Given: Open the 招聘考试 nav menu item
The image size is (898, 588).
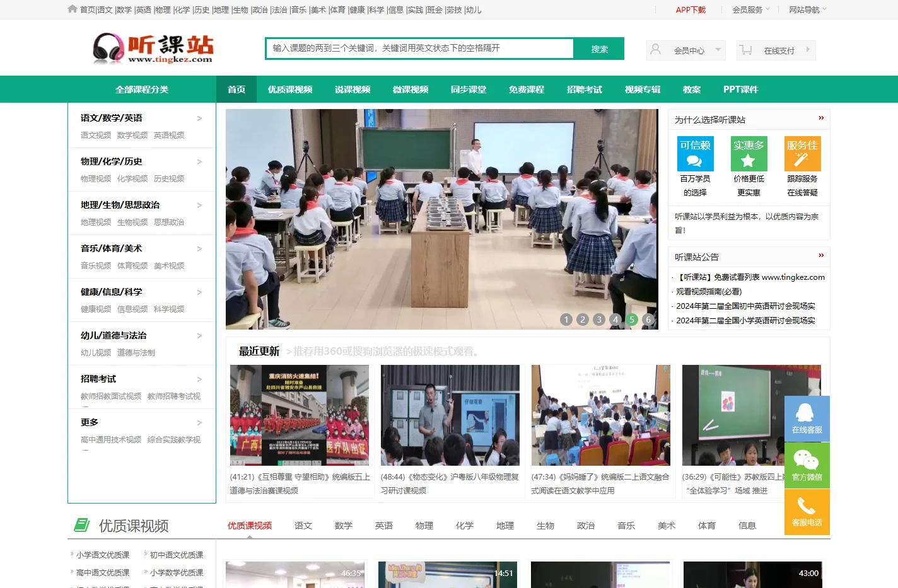Looking at the screenshot, I should [585, 89].
